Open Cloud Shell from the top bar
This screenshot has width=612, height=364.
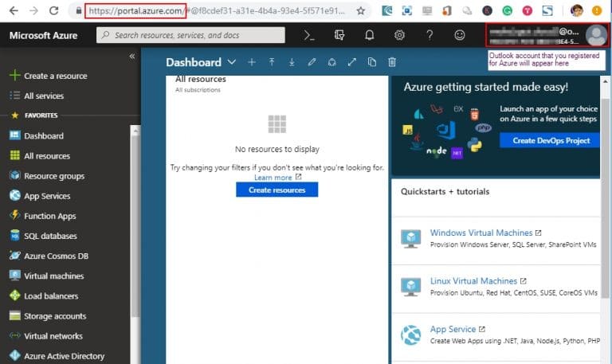309,36
